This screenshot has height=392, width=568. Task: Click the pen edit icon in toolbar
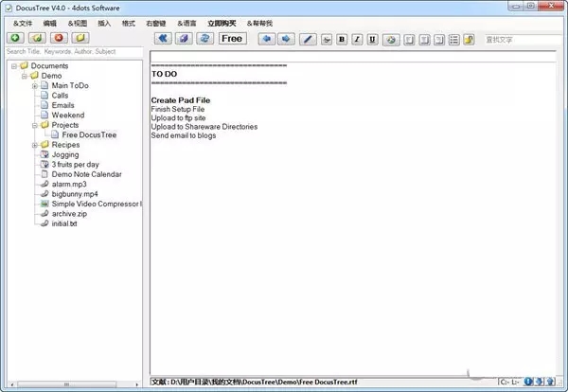307,40
